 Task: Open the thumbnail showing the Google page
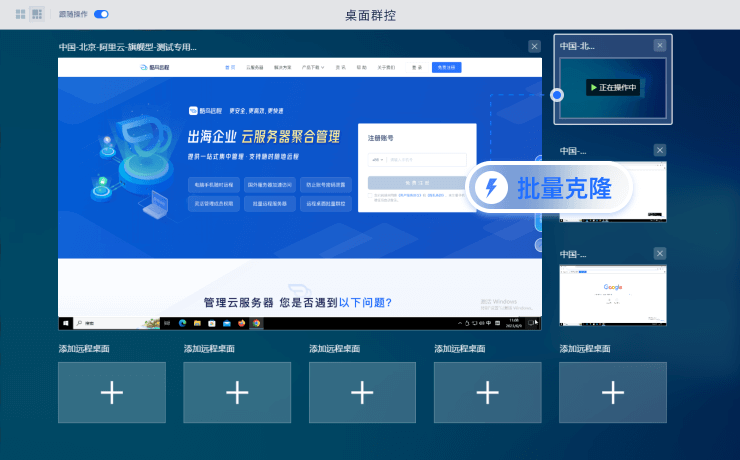(613, 295)
